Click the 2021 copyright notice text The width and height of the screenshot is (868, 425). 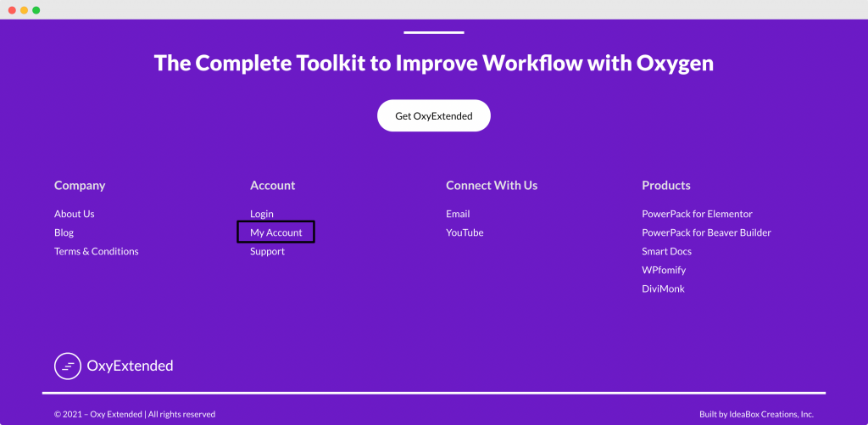(x=135, y=415)
